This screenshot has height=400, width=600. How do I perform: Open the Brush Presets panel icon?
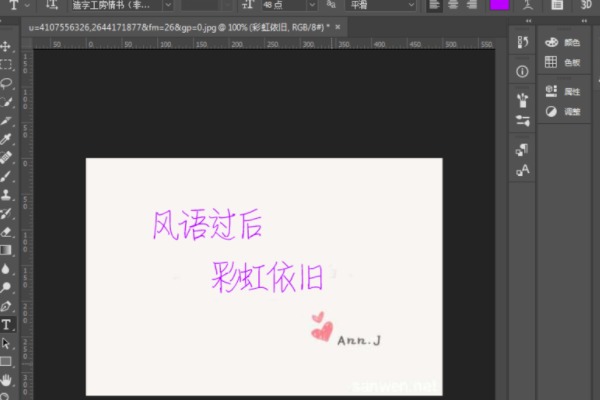coord(522,100)
